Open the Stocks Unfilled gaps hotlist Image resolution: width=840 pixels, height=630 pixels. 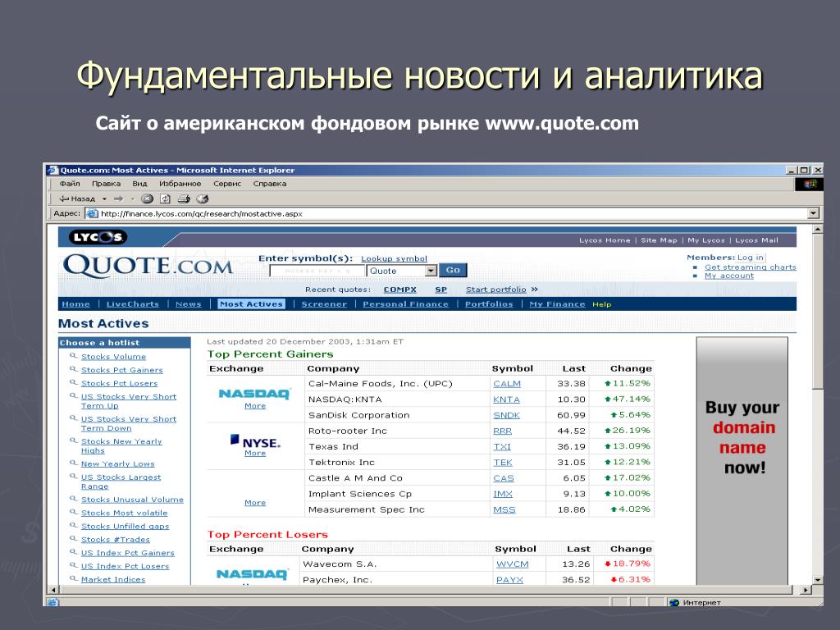point(125,526)
